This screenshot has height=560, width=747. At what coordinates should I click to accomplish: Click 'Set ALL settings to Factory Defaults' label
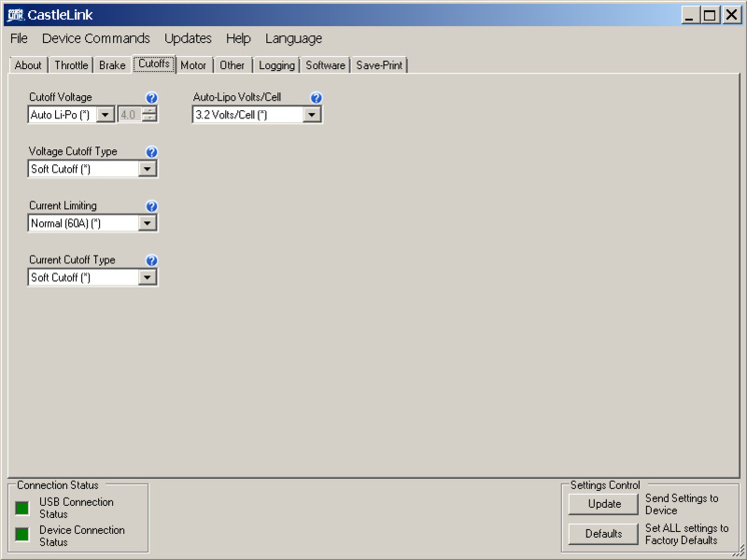point(686,534)
